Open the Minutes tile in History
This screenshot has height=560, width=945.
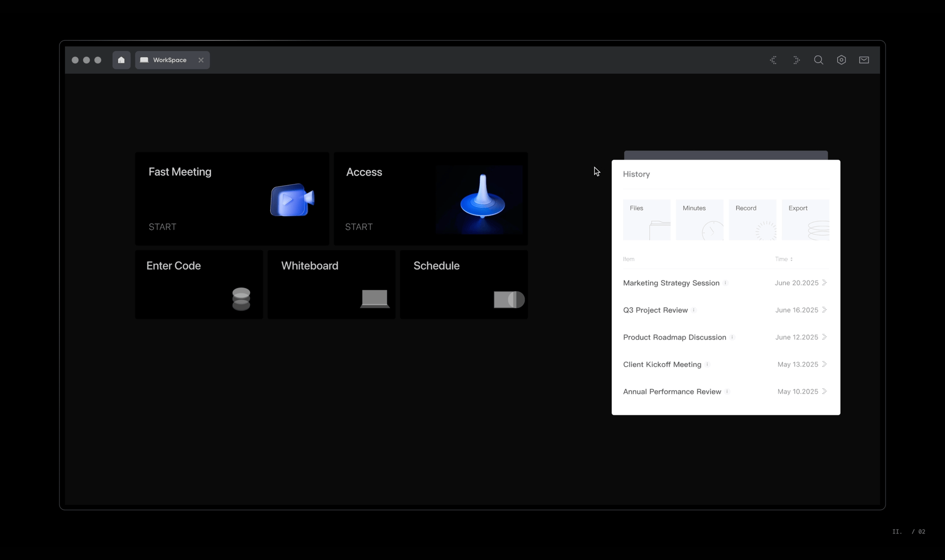[x=700, y=219]
